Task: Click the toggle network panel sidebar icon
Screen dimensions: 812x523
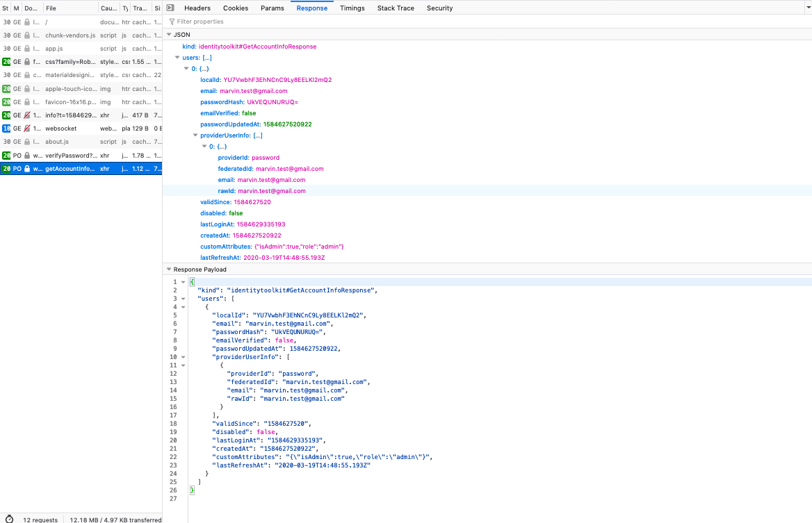Action: pos(170,8)
